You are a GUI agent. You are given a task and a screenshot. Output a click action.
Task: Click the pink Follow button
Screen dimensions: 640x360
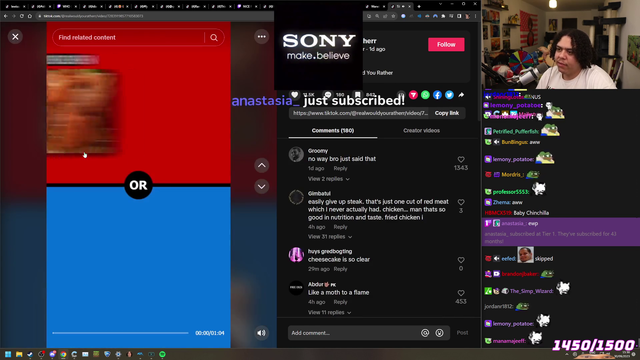click(x=446, y=44)
